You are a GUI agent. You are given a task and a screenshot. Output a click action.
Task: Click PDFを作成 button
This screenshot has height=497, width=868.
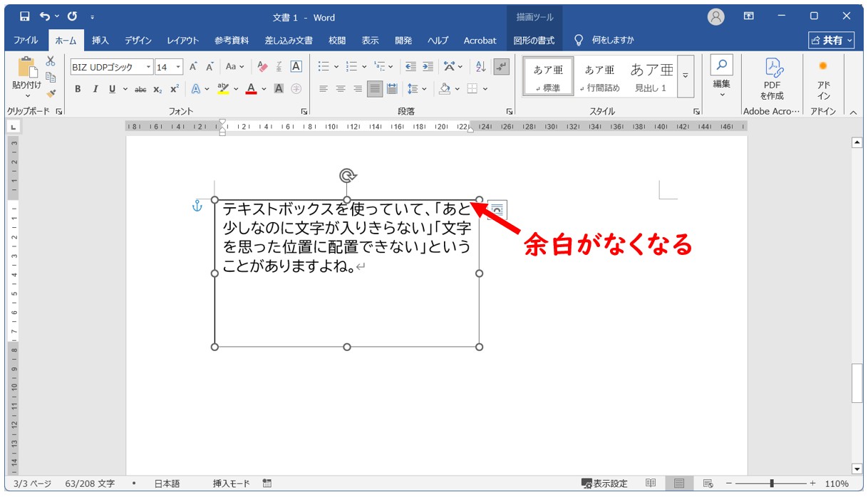coord(773,78)
